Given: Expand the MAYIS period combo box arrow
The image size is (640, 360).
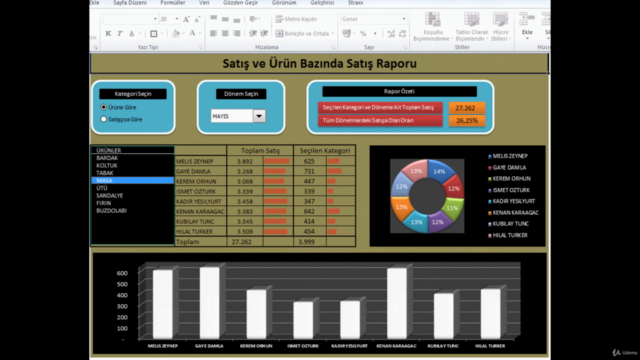Looking at the screenshot, I should tap(259, 116).
